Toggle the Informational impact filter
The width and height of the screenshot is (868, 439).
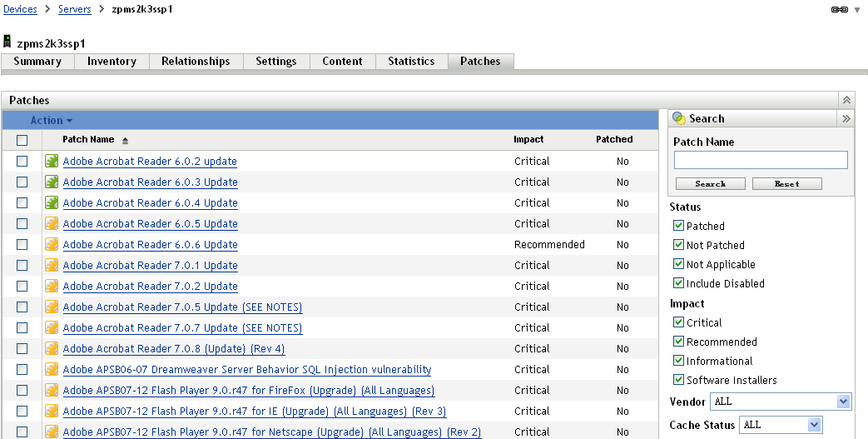click(679, 361)
